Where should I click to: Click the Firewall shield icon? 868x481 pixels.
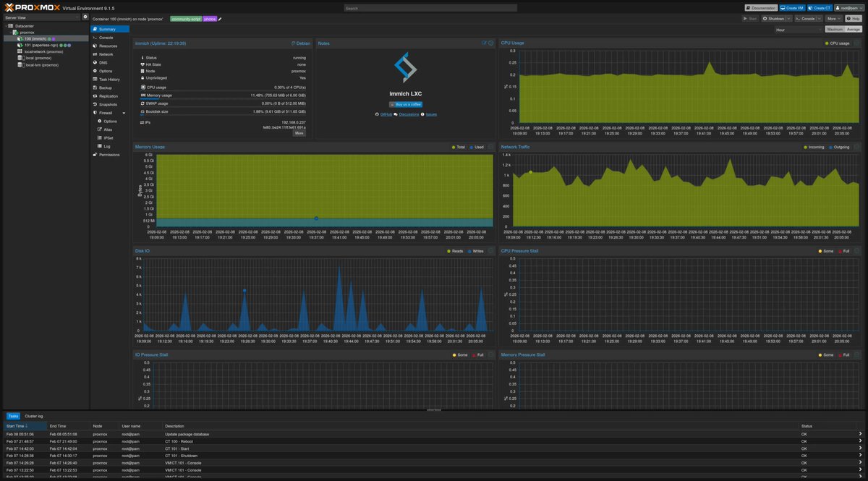pos(94,113)
